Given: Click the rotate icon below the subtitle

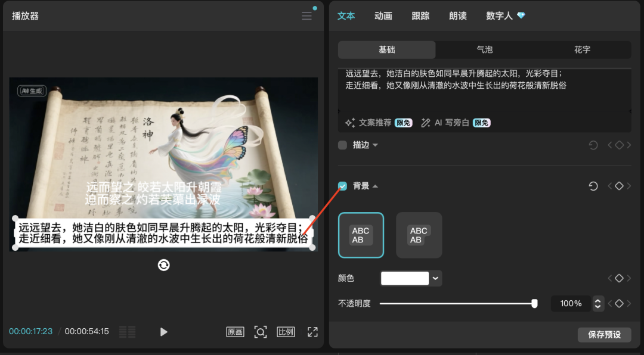Looking at the screenshot, I should 163,264.
